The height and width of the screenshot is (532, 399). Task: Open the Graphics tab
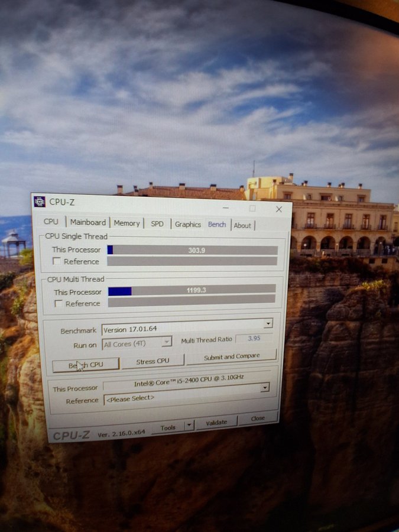point(188,225)
